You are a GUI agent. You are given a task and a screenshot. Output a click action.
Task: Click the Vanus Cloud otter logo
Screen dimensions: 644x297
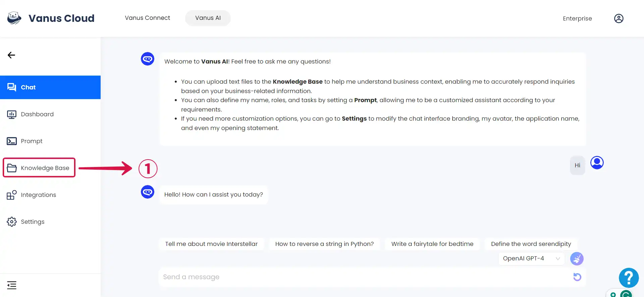pos(14,18)
